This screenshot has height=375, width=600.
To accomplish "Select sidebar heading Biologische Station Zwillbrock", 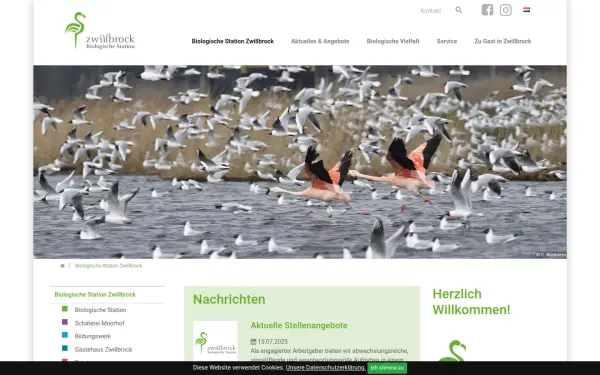I will [x=95, y=295].
